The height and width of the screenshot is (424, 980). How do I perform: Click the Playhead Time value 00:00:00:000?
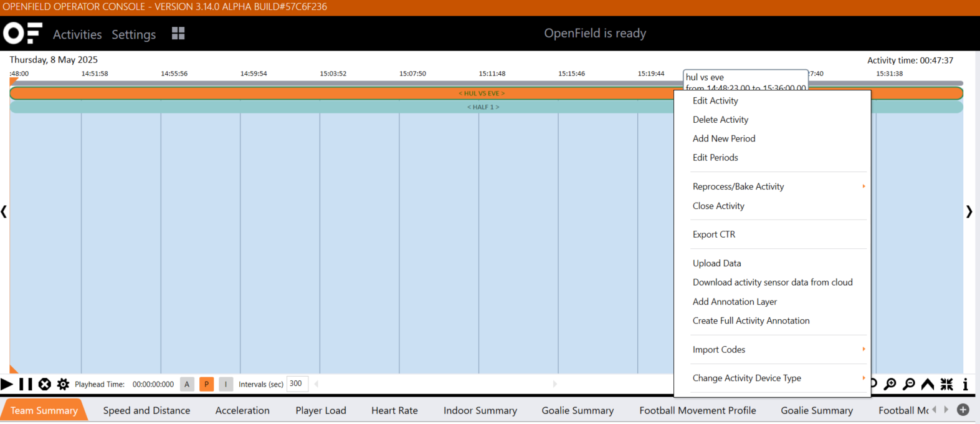(153, 384)
